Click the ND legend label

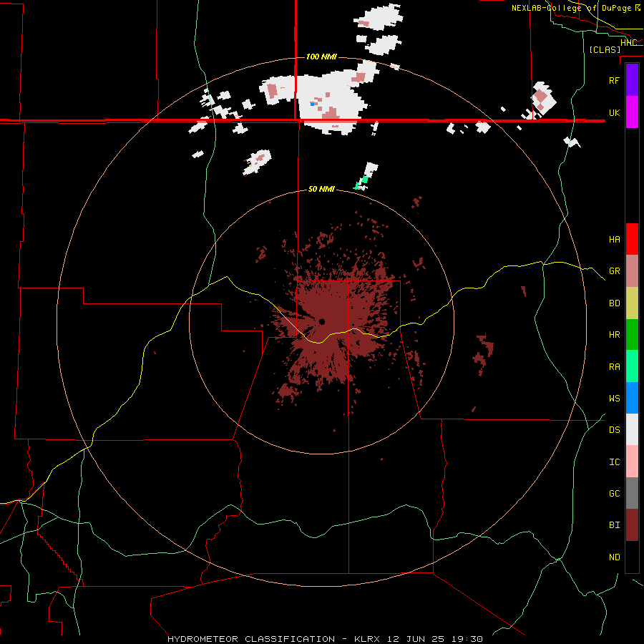[614, 557]
